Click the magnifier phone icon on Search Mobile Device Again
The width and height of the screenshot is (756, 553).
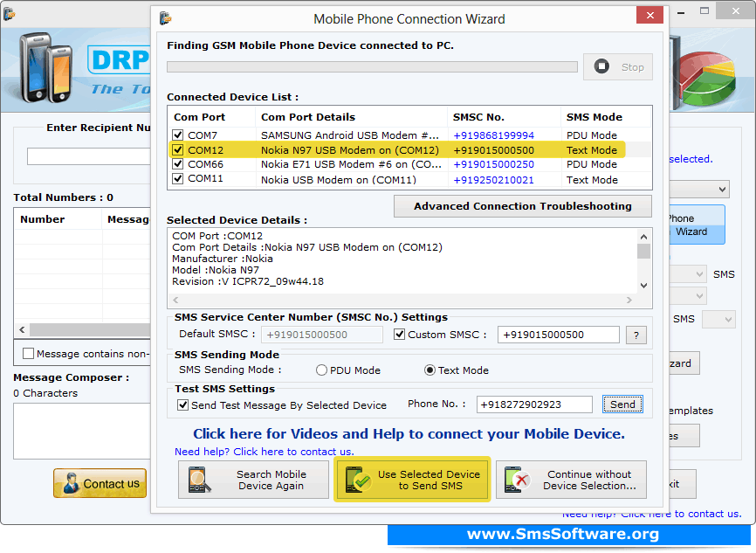(200, 480)
